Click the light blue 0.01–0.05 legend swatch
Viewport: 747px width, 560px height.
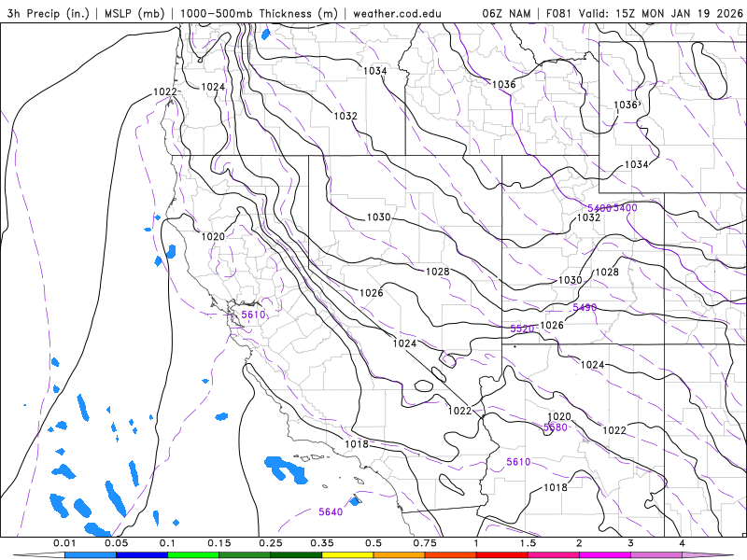(91, 555)
